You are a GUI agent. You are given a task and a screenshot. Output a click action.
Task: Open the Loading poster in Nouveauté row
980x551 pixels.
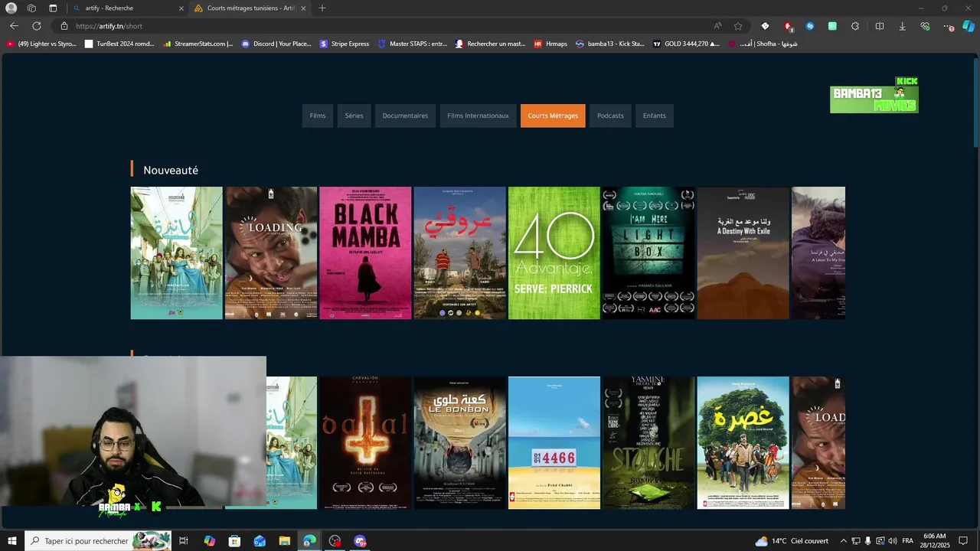click(271, 253)
